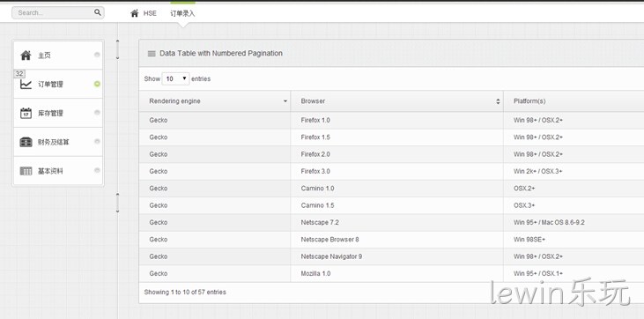
Task: Click the upper sidebar resize handle
Action: [117, 49]
